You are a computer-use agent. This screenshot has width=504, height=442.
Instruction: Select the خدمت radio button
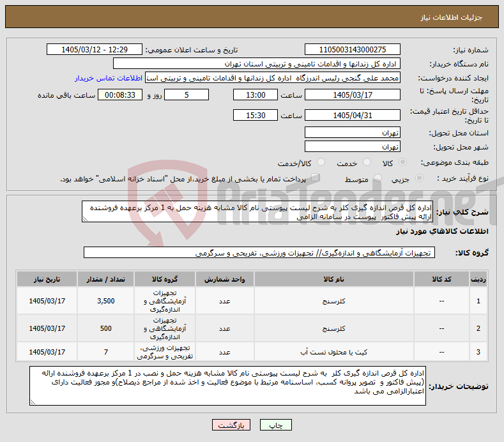point(367,162)
